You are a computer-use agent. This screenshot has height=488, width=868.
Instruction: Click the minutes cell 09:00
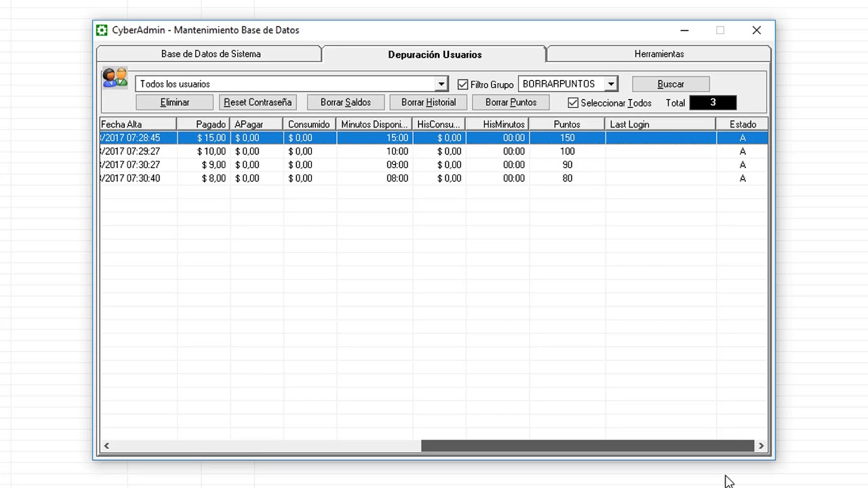[x=374, y=165]
